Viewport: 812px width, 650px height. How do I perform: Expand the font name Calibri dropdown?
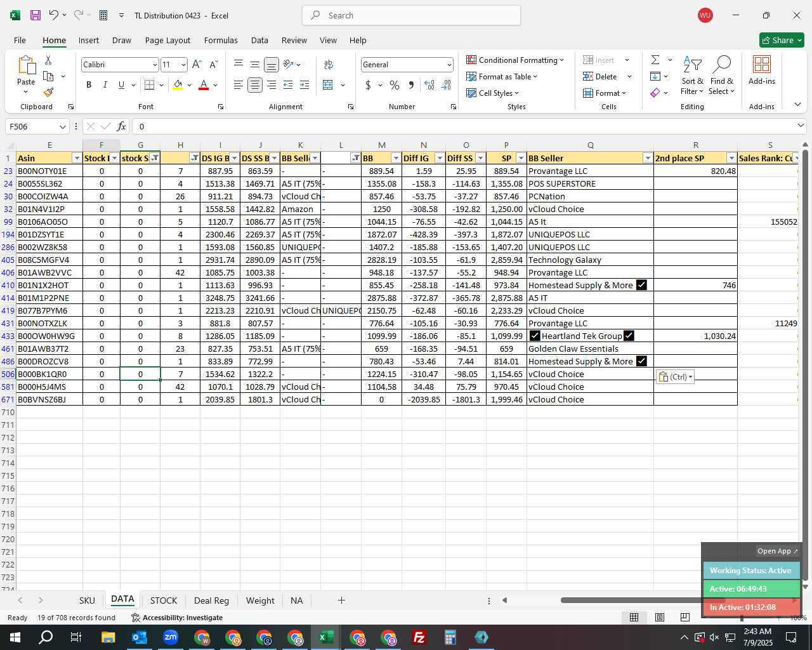tap(154, 65)
